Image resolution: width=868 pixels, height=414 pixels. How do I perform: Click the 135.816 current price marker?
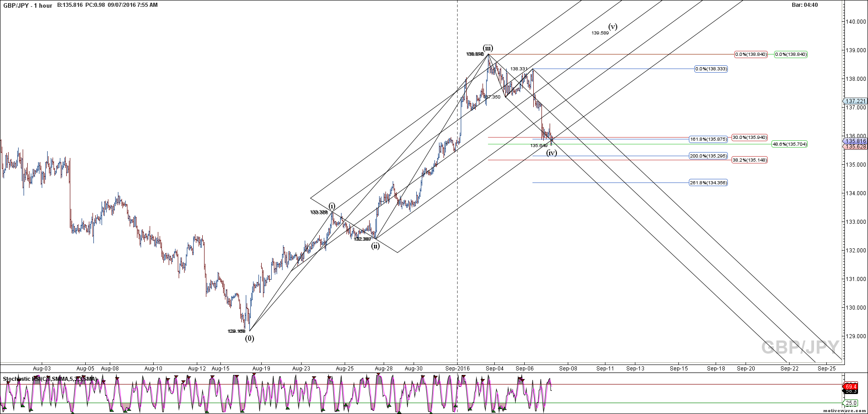pos(855,142)
